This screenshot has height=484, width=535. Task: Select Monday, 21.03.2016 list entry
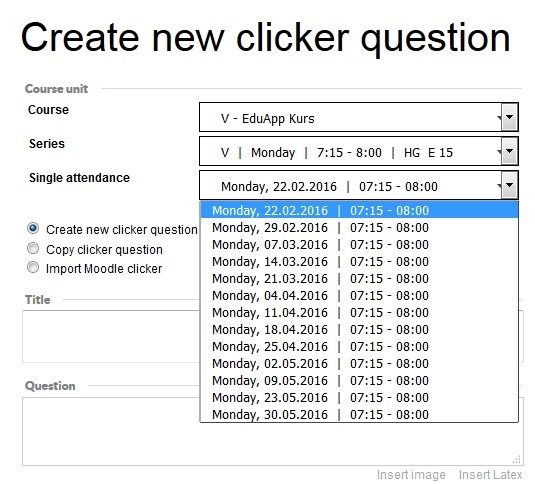click(x=359, y=278)
